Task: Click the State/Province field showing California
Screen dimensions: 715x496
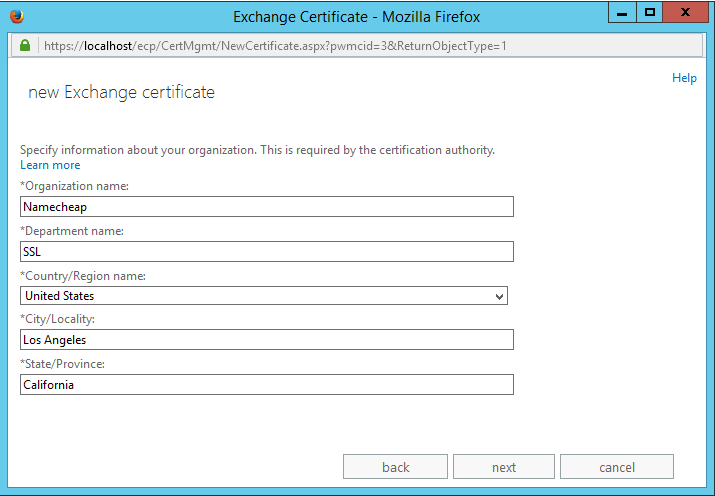Action: (x=266, y=384)
